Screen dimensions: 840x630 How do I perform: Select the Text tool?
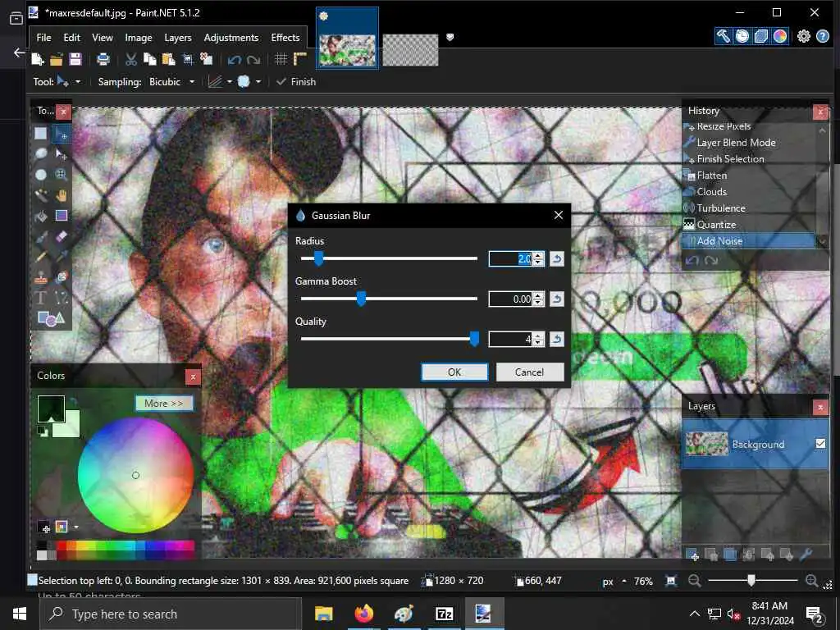coord(41,298)
